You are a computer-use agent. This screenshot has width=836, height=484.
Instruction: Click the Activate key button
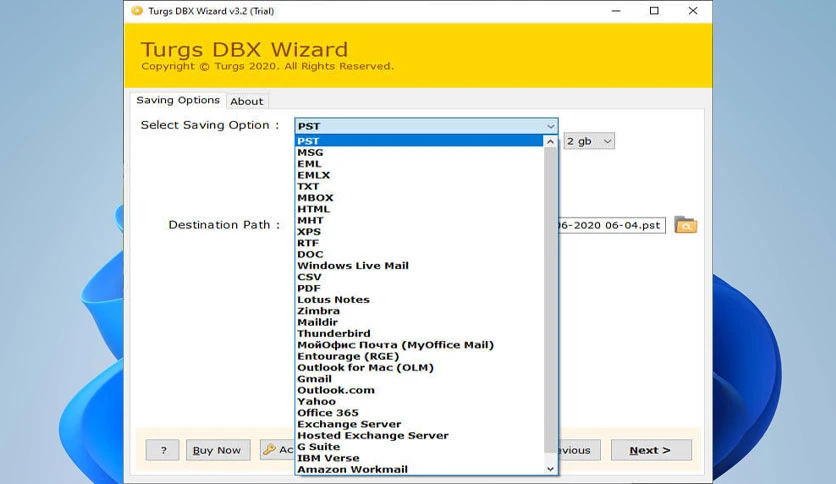278,449
